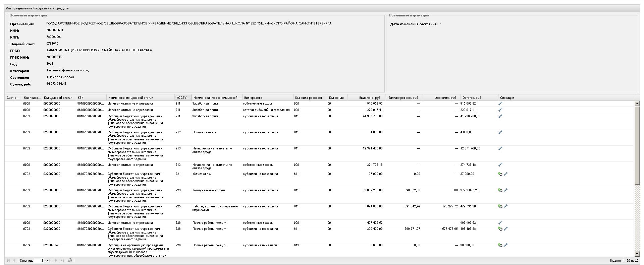
Task: Click wrench icon in Коммунальные услуги row
Action: tap(506, 190)
